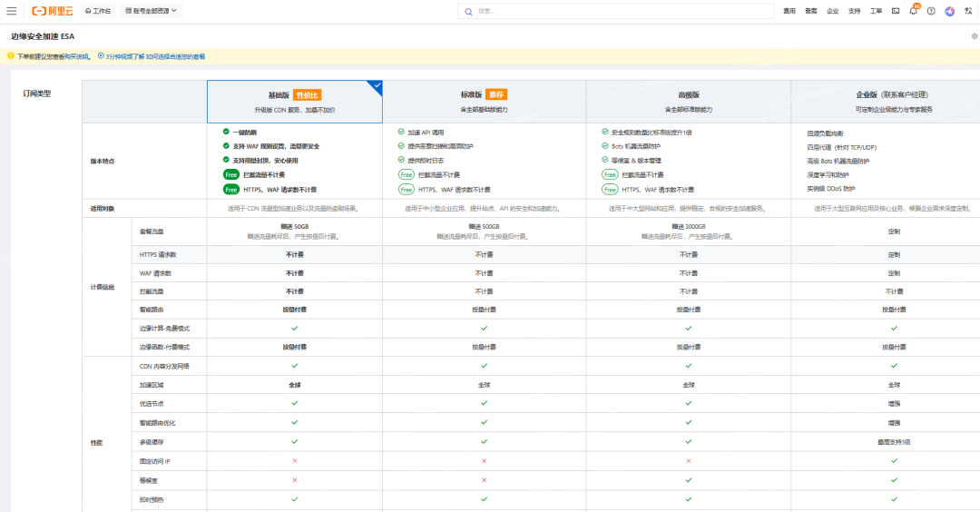Image resolution: width=980 pixels, height=512 pixels.
Task: Click the Alibaba Cloud logo
Action: 53,11
